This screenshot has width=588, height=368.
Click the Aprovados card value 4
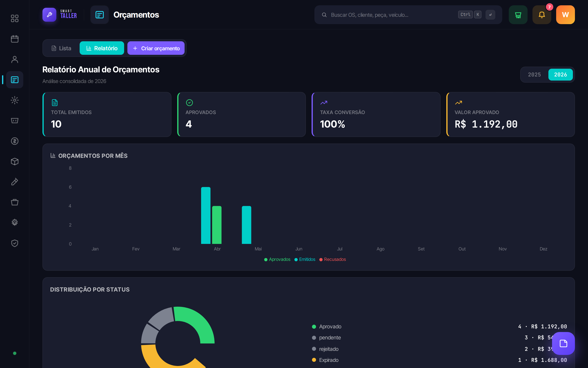[189, 124]
